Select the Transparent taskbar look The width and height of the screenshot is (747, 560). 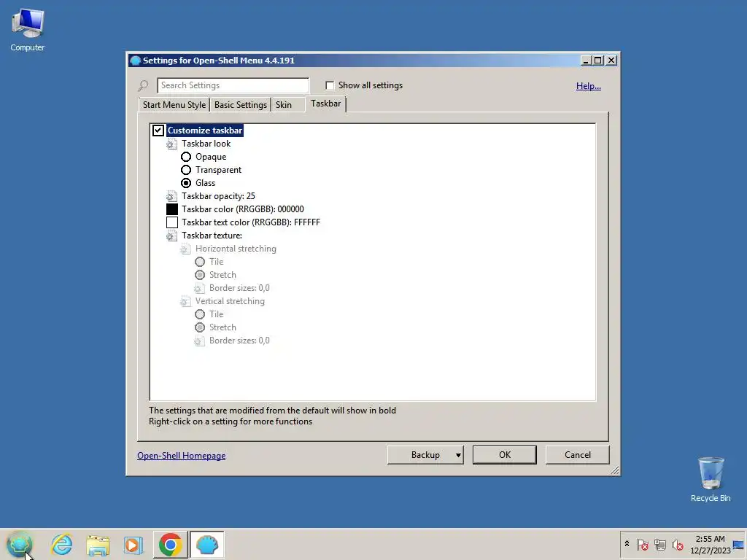(186, 170)
